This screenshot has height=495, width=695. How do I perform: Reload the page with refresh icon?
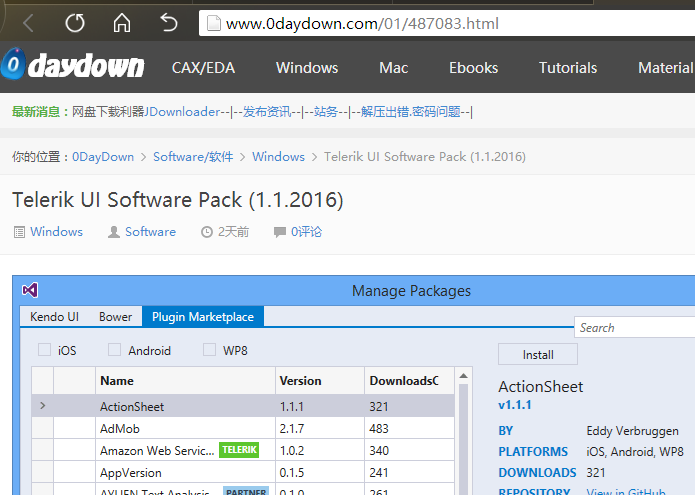point(75,23)
